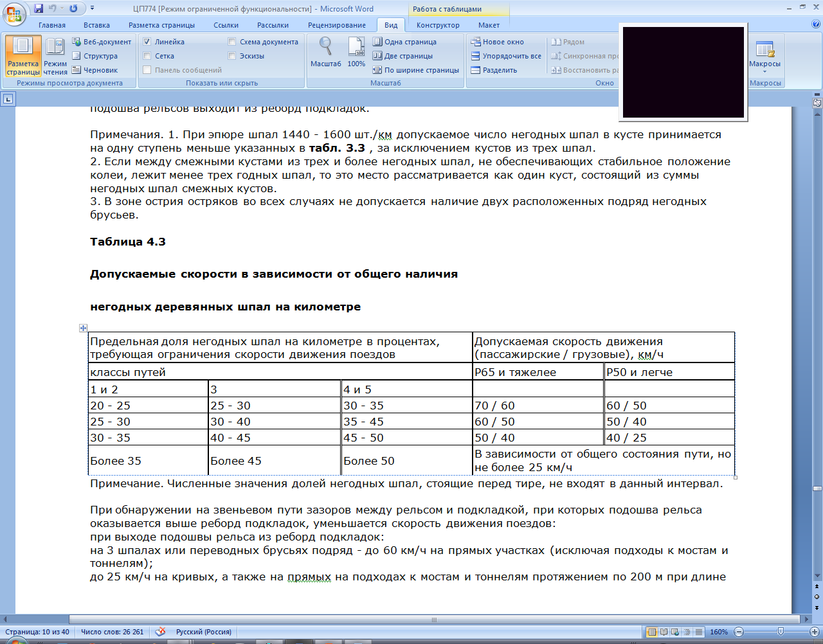The height and width of the screenshot is (644, 823).
Task: Click zoom in plus button in status bar
Action: 814,632
